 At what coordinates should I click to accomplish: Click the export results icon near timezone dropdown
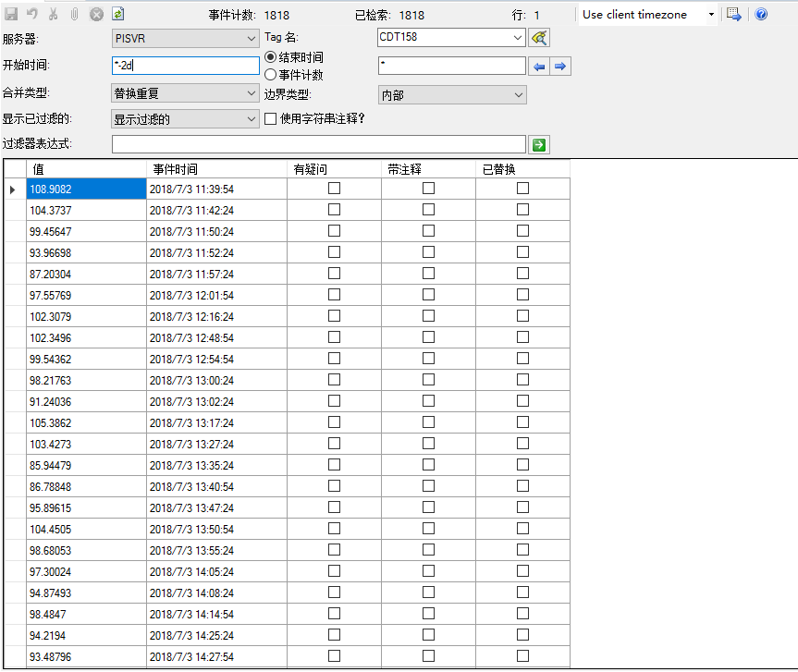click(733, 14)
